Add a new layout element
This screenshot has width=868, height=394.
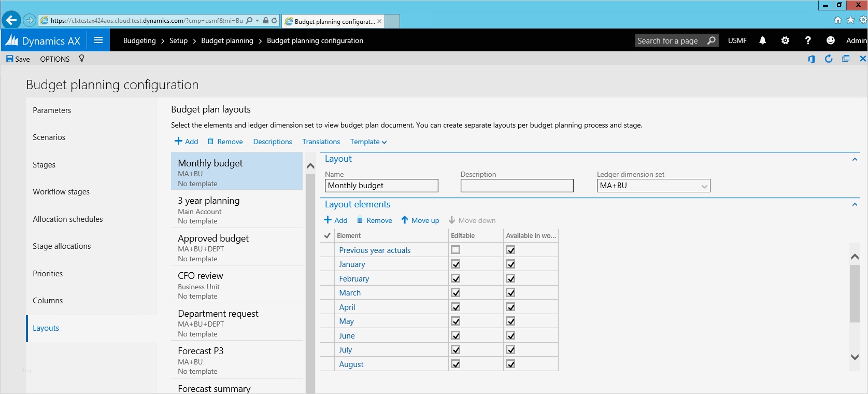[335, 220]
